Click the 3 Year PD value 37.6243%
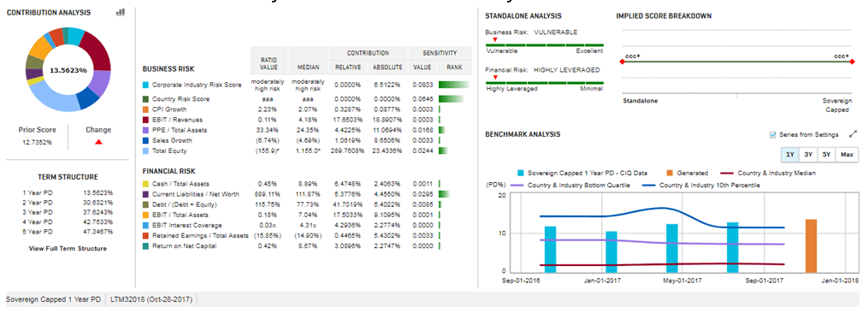Viewport: 868px width, 313px height. (97, 212)
